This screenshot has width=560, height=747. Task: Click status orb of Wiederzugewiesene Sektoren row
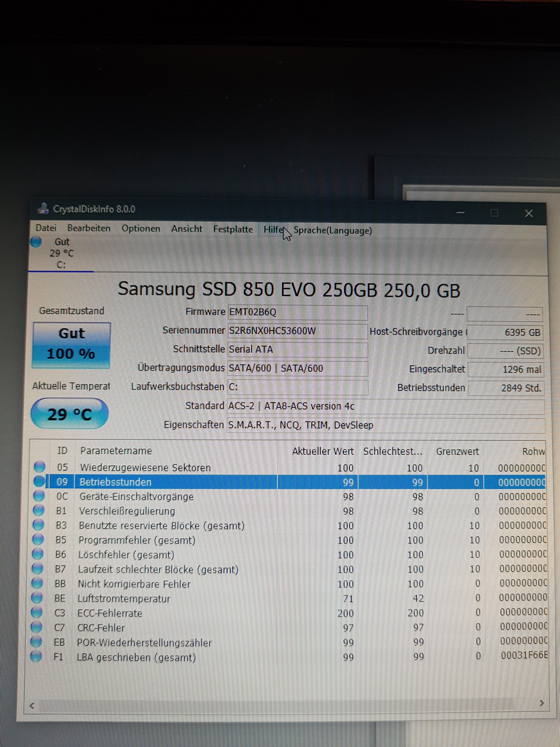(40, 467)
